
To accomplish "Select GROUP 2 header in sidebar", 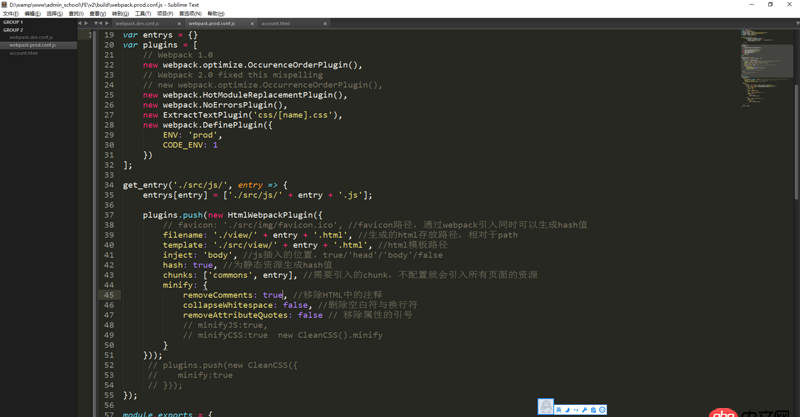I will 13,30.
